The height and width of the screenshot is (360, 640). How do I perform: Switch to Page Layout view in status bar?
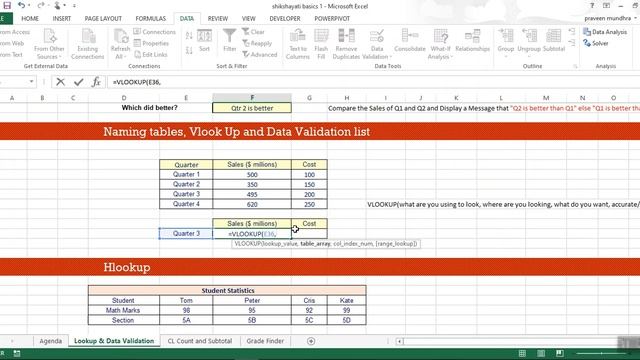(x=541, y=353)
